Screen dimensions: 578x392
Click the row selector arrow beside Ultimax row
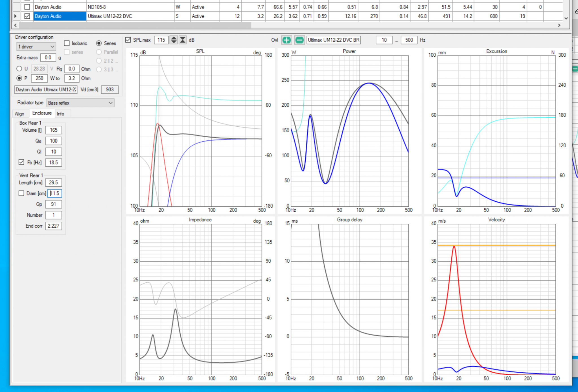tap(16, 16)
